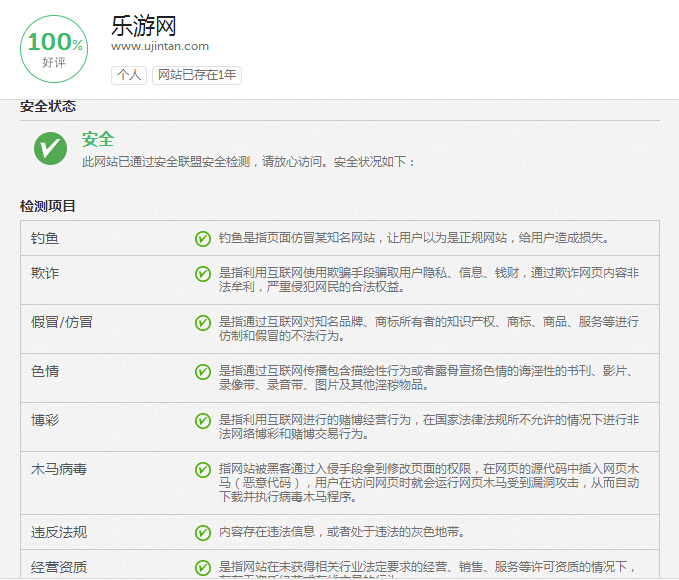Click the green check icon for 违法违规

click(x=203, y=532)
